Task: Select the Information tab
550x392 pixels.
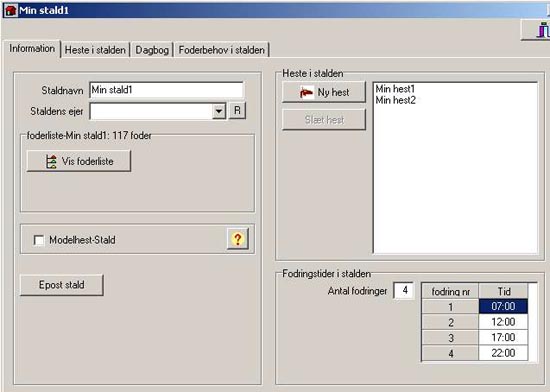Action: [32, 48]
